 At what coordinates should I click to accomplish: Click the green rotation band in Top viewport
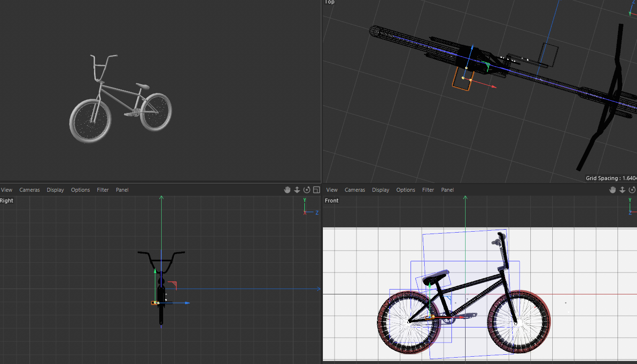(487, 67)
